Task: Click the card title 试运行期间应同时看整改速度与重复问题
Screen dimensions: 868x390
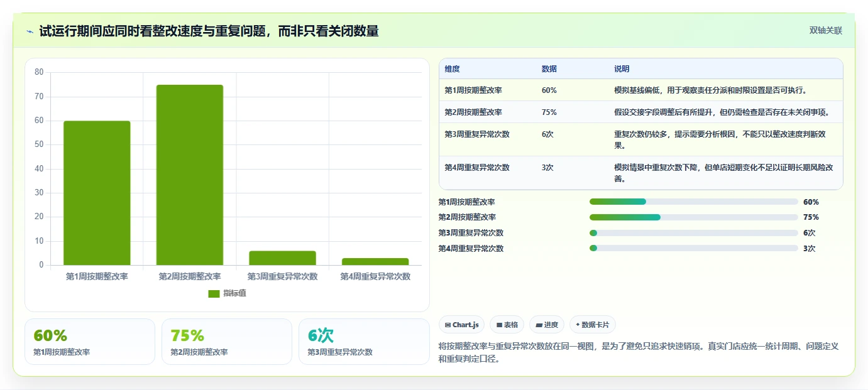Action: coord(209,31)
